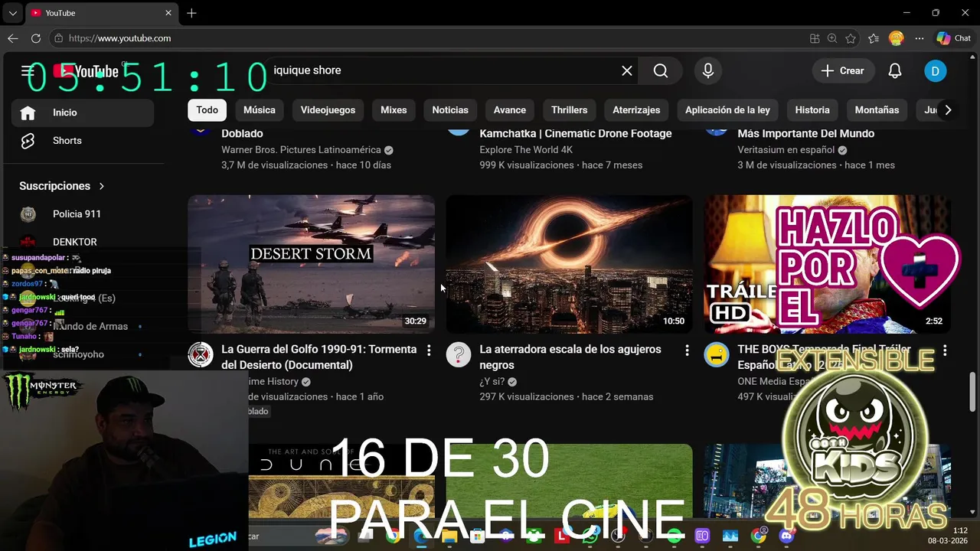This screenshot has height=551, width=980.
Task: Click the browser address bar URL
Action: [x=119, y=38]
